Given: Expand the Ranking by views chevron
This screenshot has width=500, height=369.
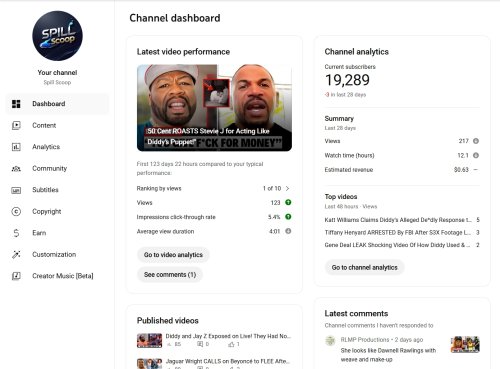Looking at the screenshot, I should [287, 188].
